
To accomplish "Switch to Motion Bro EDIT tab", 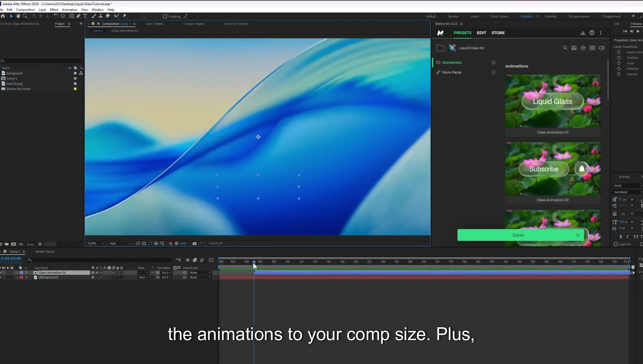I will point(481,33).
